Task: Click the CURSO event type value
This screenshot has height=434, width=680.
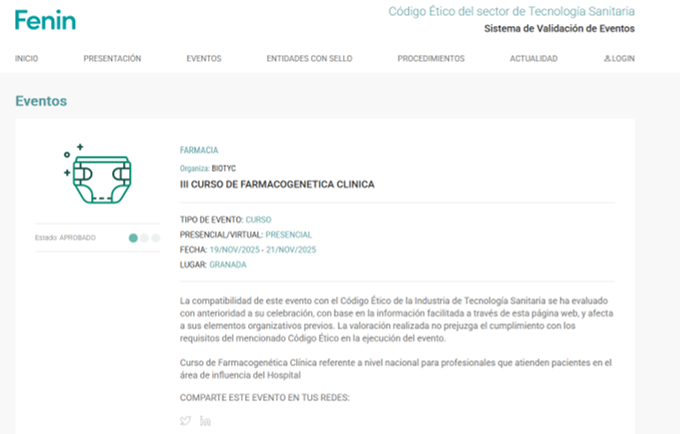Action: point(258,220)
